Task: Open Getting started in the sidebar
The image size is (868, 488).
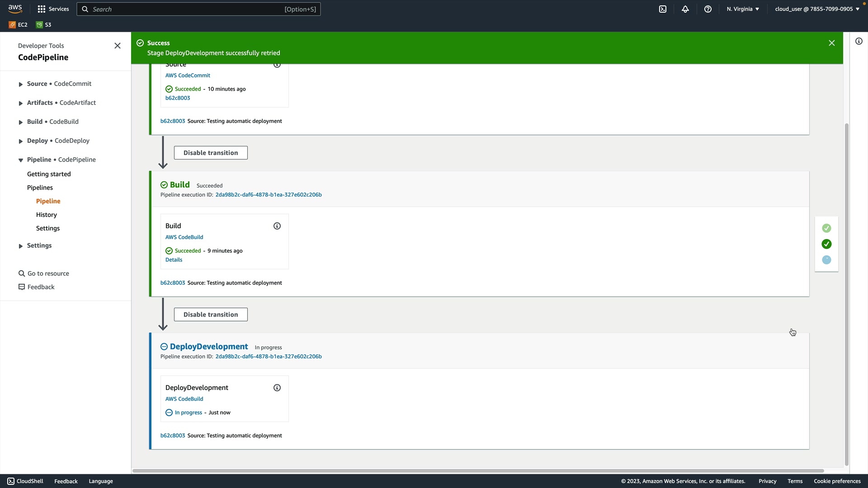Action: tap(49, 174)
